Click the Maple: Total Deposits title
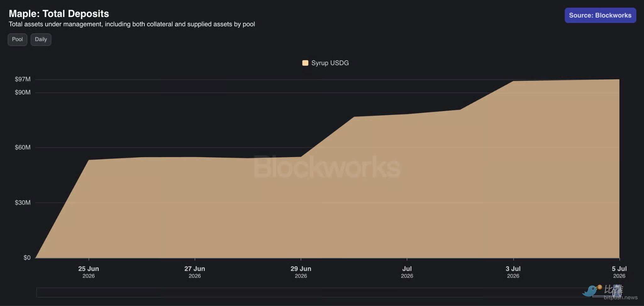This screenshot has height=306, width=644. tap(59, 14)
